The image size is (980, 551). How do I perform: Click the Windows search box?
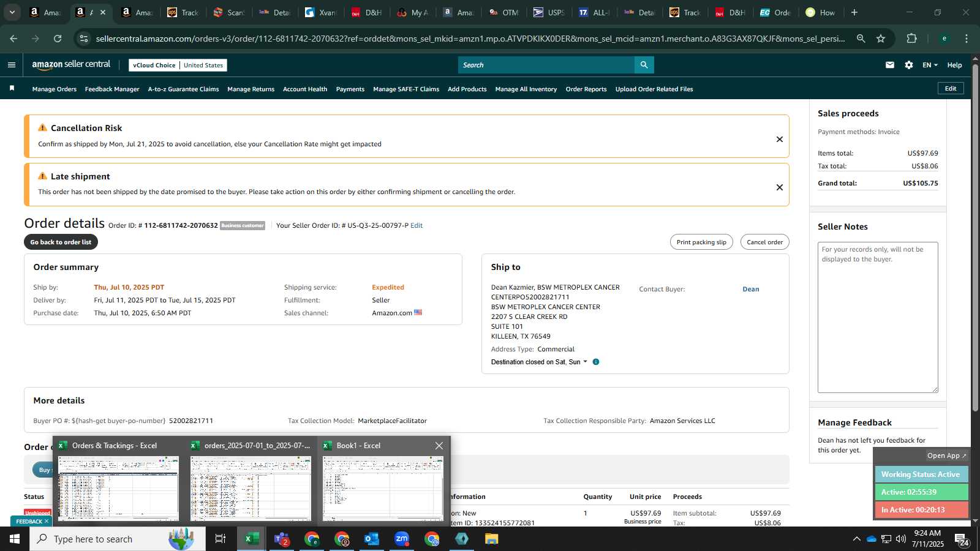tap(118, 539)
